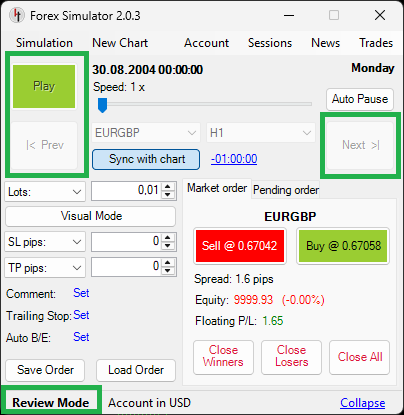Screen dimensions: 404x415
Task: Click the Forex Simulator app icon
Action: pyautogui.click(x=17, y=15)
